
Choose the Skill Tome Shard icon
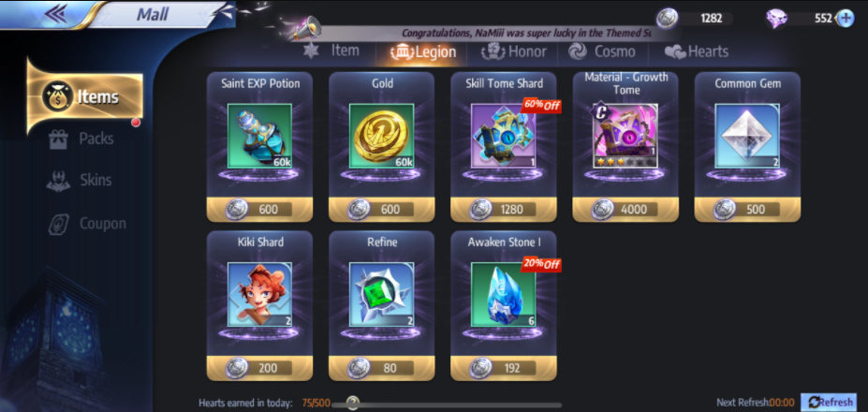[x=503, y=136]
